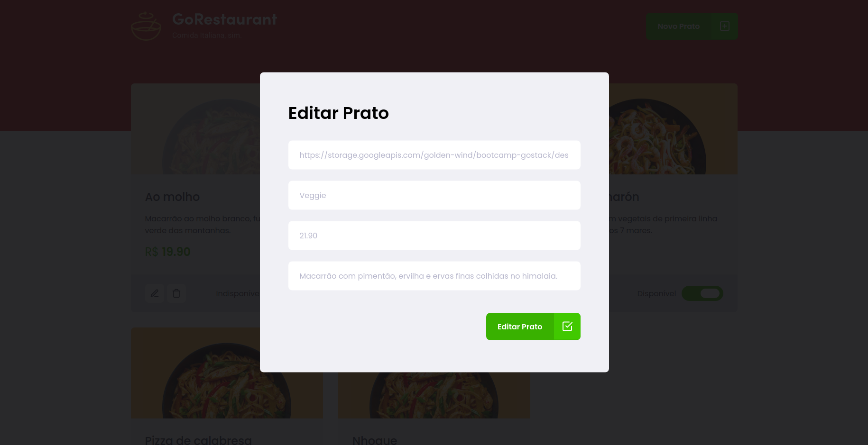Focus the dish name field showing Veggie
Image resolution: width=868 pixels, height=445 pixels.
pyautogui.click(x=434, y=195)
